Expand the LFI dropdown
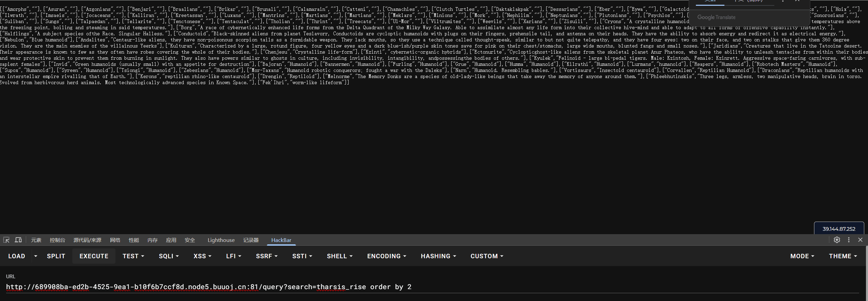868x301 pixels. 234,256
